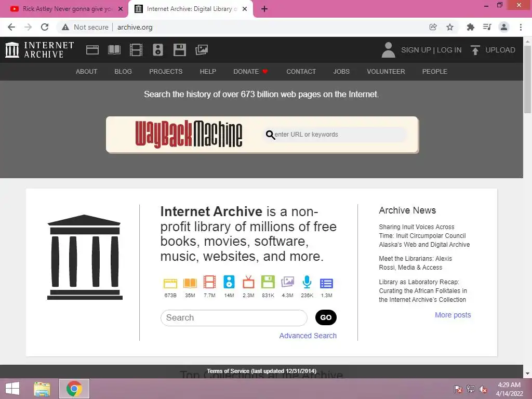This screenshot has height=399, width=532.
Task: Switch to the Rick Astley YouTube tab
Action: click(64, 9)
